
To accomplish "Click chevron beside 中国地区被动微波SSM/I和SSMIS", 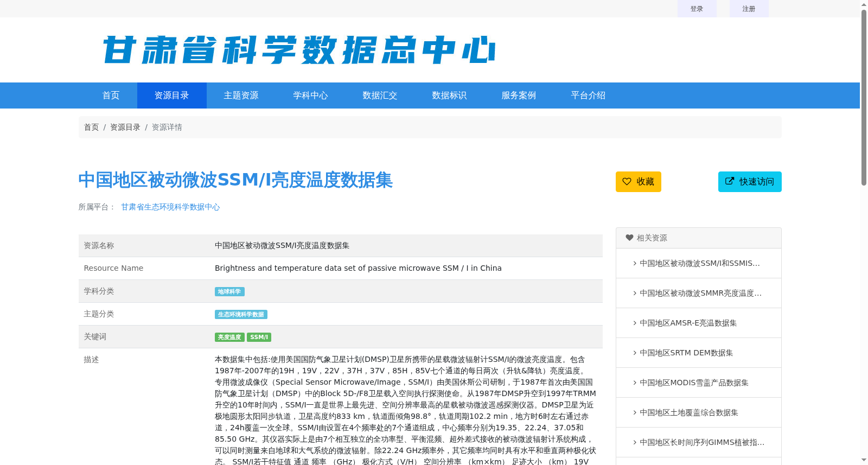I will click(635, 263).
